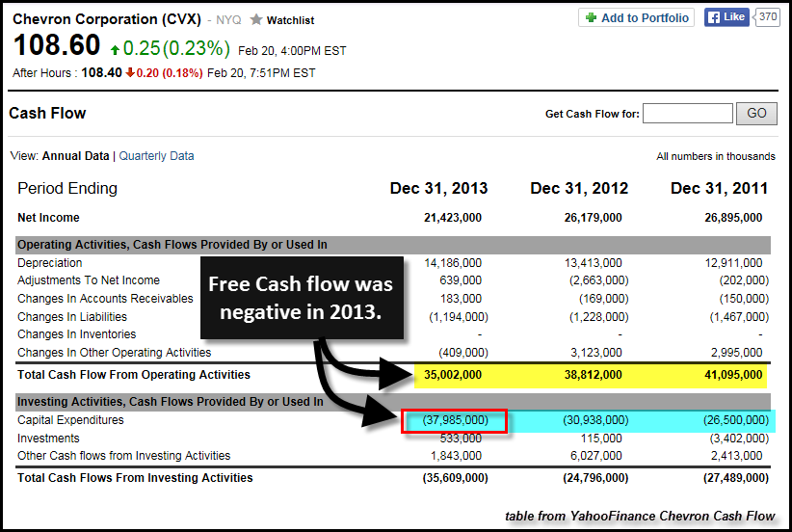Click the GO button
Image resolution: width=792 pixels, height=532 pixels.
click(x=756, y=113)
